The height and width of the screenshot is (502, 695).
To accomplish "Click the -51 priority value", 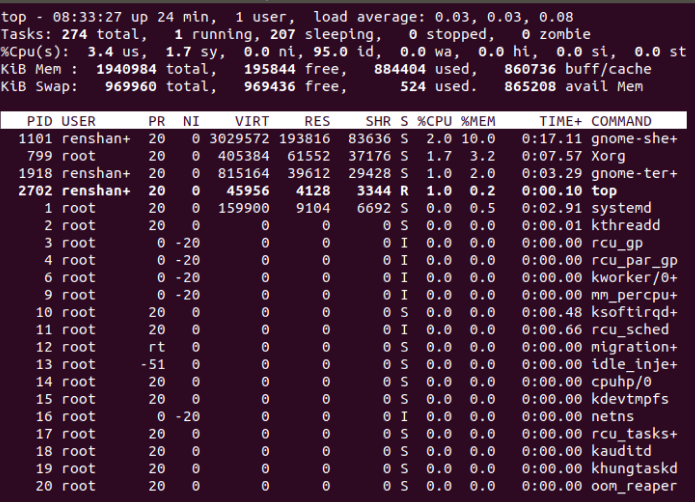I will click(152, 364).
